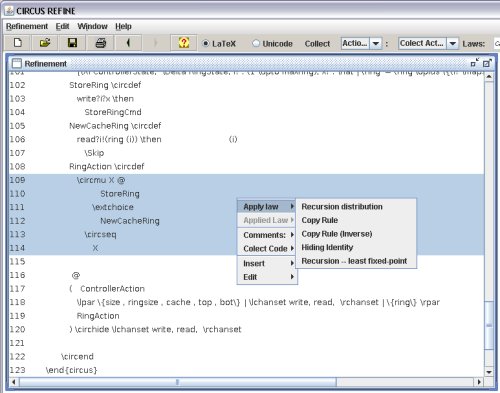The height and width of the screenshot is (393, 500).
Task: Click line 111 '\extchoice'
Action: pyautogui.click(x=113, y=207)
